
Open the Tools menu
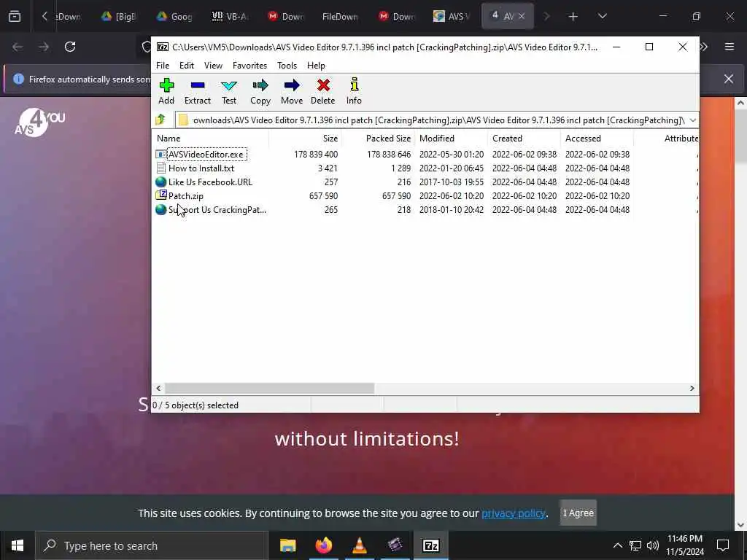pyautogui.click(x=287, y=65)
